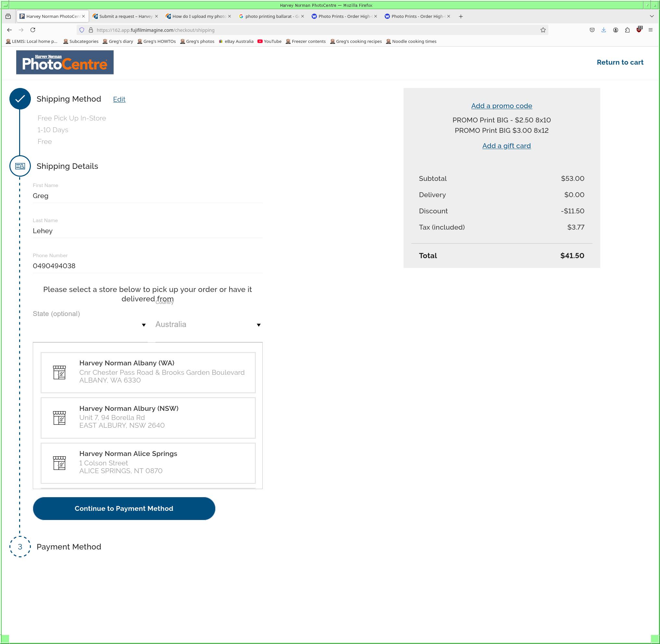Bookmark this page with the star icon
This screenshot has height=644, width=660.
543,30
